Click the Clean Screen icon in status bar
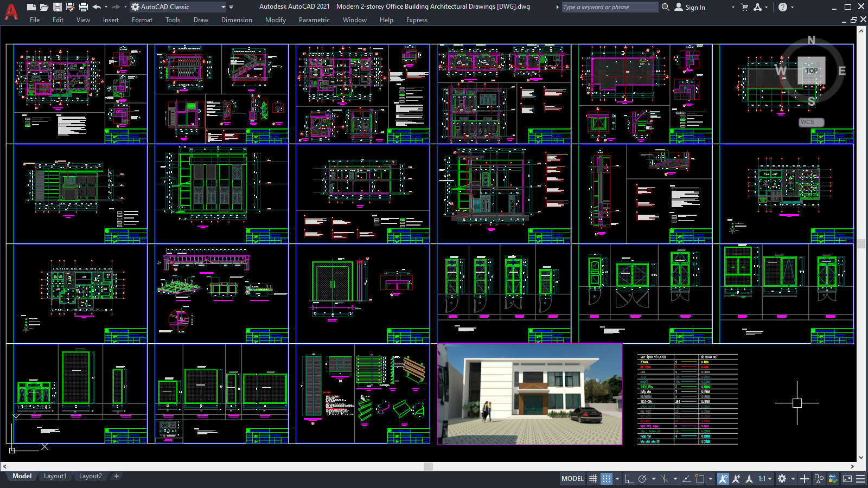This screenshot has width=868, height=488. click(847, 479)
